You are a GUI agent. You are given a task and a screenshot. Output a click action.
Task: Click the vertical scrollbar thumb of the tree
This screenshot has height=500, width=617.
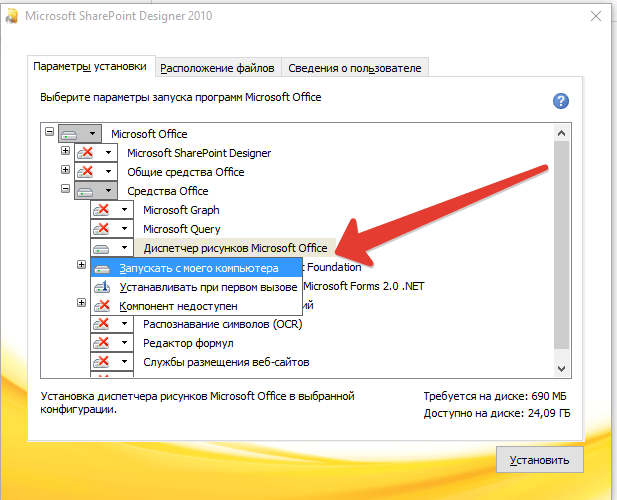[x=562, y=245]
